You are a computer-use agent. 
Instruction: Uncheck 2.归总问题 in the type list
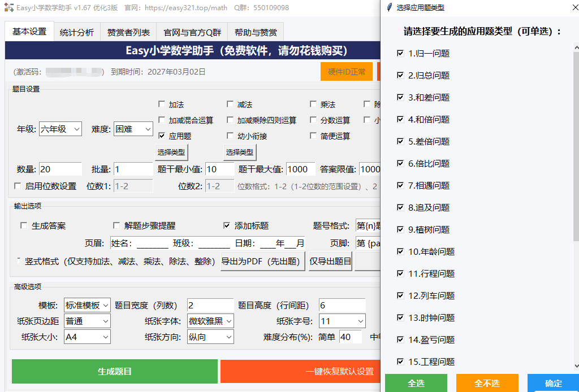point(400,75)
